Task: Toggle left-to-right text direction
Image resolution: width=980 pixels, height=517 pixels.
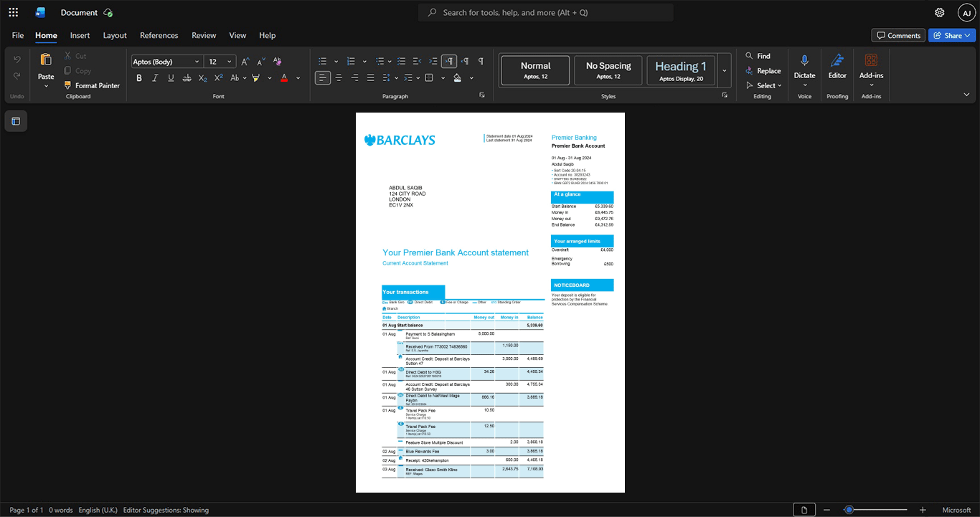Action: pyautogui.click(x=449, y=61)
